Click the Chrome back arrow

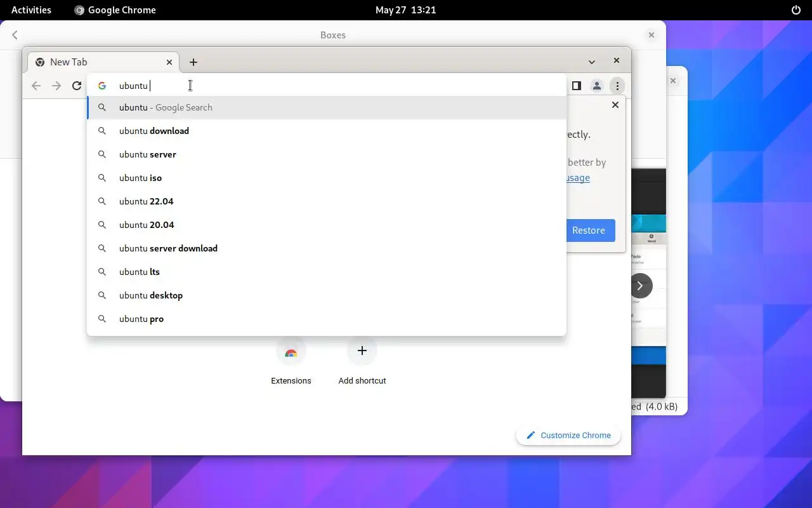tap(36, 86)
